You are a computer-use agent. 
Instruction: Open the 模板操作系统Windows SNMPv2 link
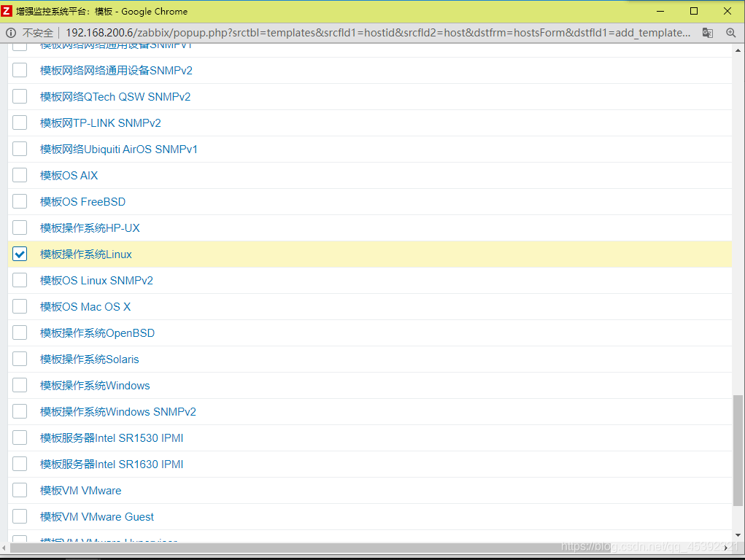coord(117,412)
